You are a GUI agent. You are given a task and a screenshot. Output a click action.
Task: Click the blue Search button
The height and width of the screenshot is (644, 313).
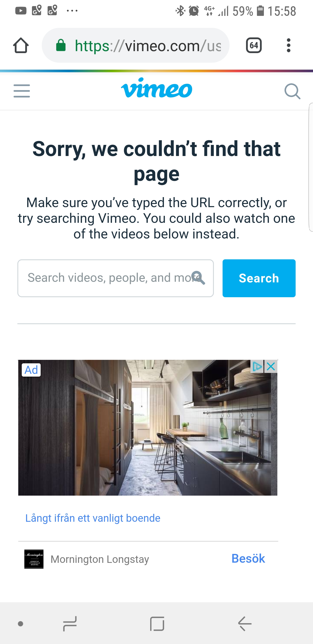pyautogui.click(x=259, y=278)
